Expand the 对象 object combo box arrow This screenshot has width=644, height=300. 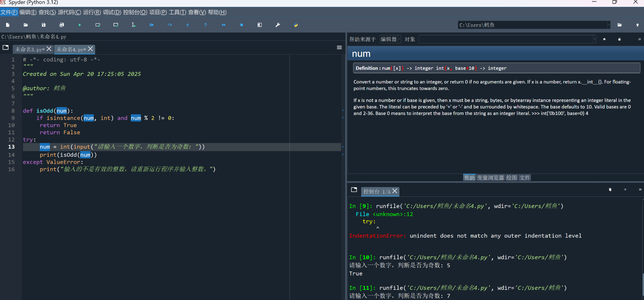(594, 39)
